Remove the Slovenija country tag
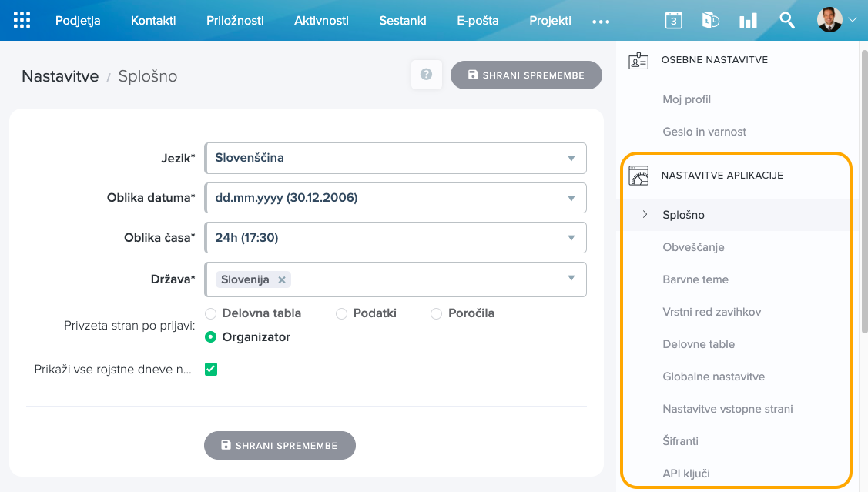The width and height of the screenshot is (868, 492). tap(282, 280)
